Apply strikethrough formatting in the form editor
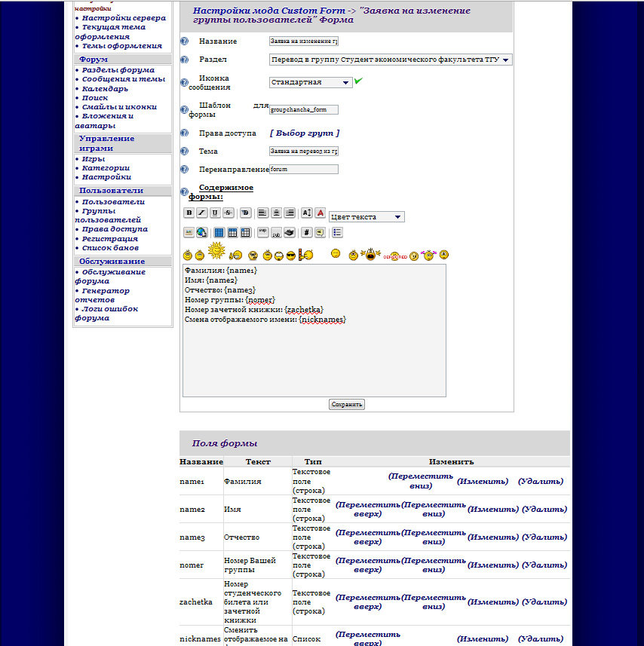Image resolution: width=644 pixels, height=646 pixels. [x=228, y=213]
